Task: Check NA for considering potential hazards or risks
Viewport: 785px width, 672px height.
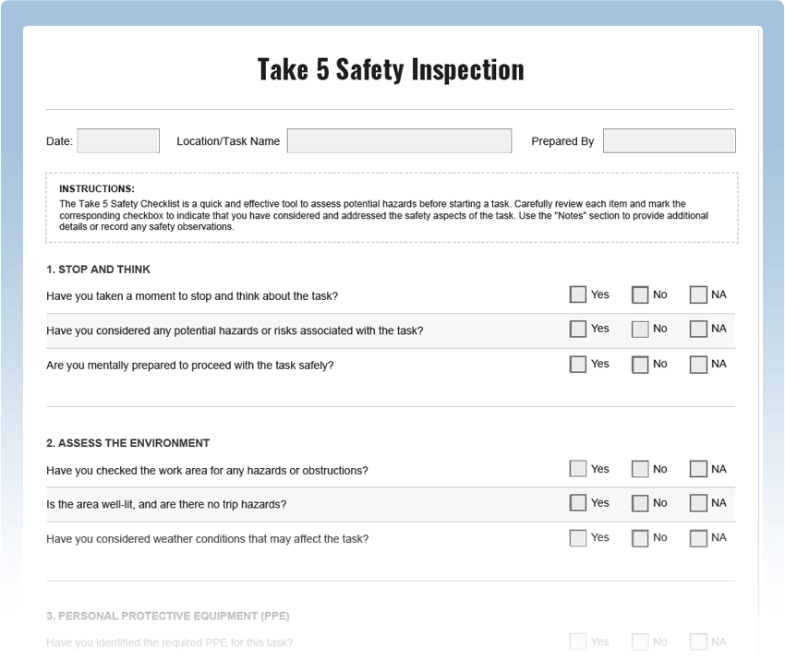Action: (698, 330)
